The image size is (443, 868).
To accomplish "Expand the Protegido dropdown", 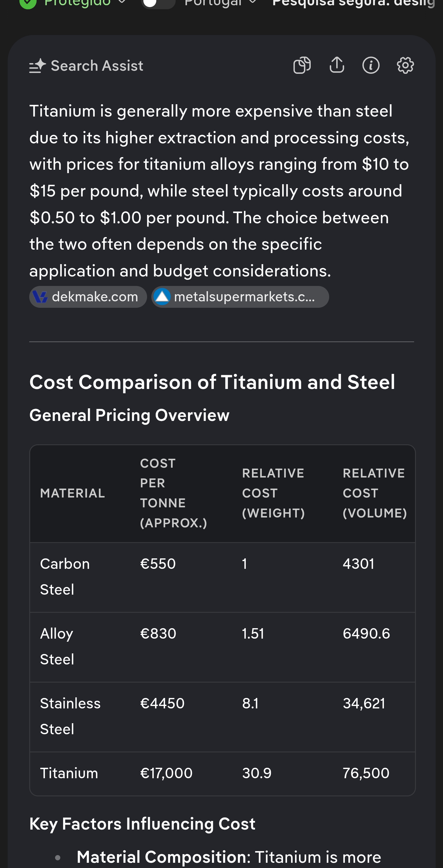I will coord(122,3).
